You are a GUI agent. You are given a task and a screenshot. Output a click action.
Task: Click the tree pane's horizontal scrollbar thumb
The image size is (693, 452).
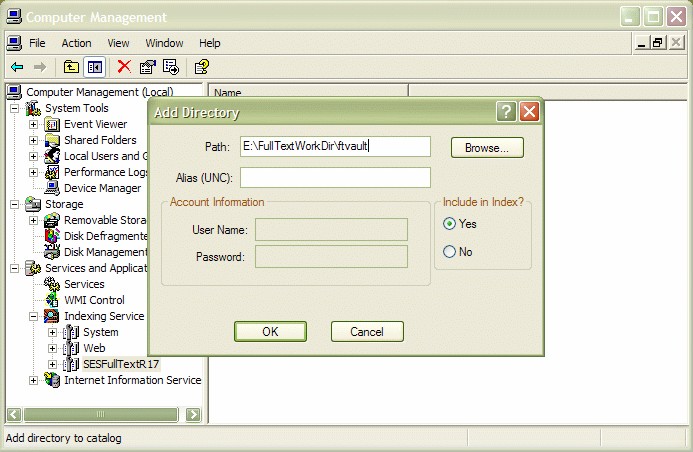pyautogui.click(x=98, y=414)
